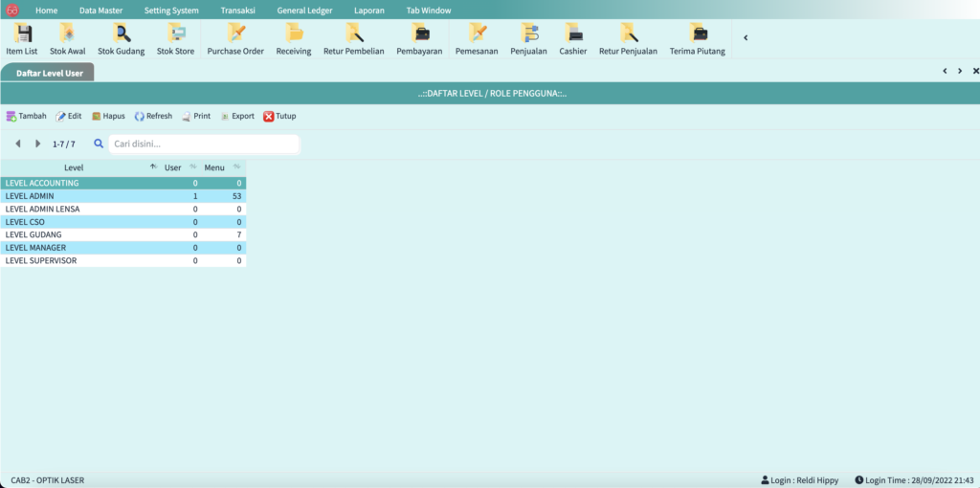Click the Cari disini search field
Viewport: 980px width, 488px height.
(203, 144)
